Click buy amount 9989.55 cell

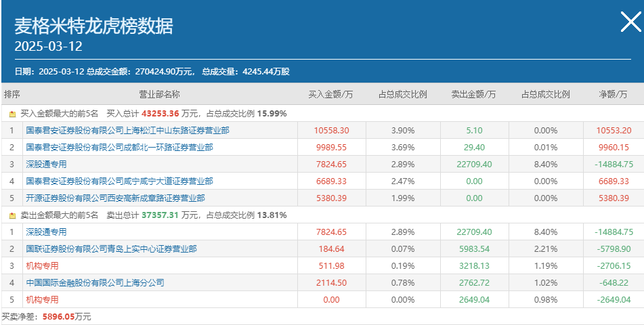[331, 147]
